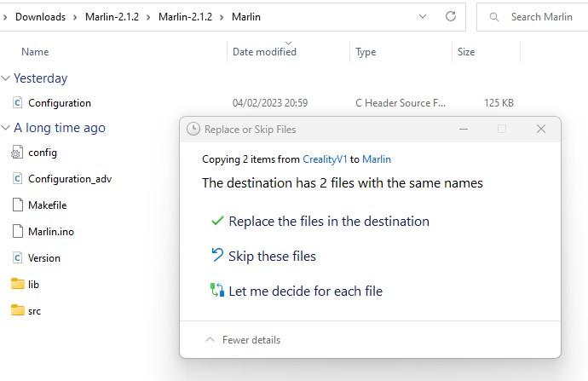This screenshot has width=588, height=381.
Task: Open the address bar history dropdown
Action: (423, 16)
